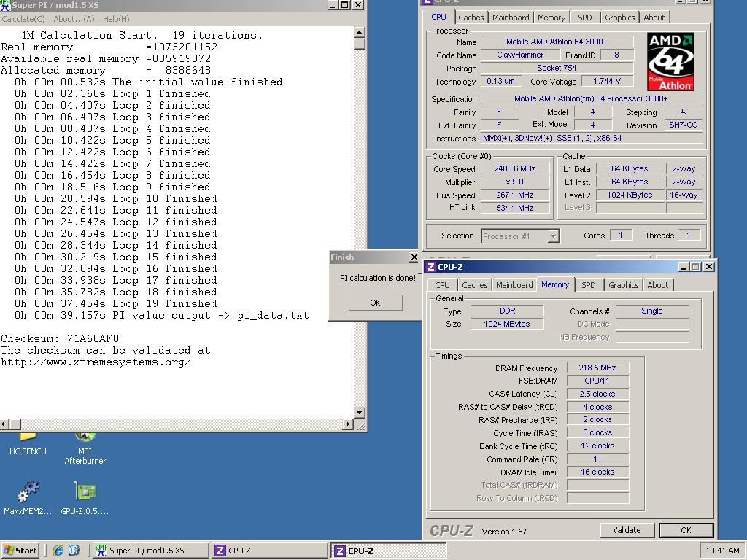Select About tab in lower CPU-Z window

[658, 285]
